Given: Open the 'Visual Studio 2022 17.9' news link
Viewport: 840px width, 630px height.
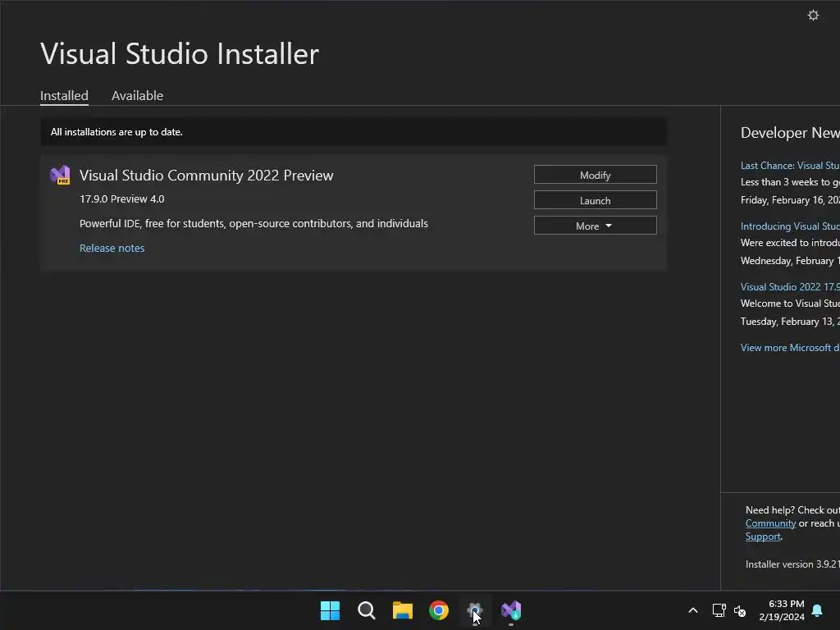Looking at the screenshot, I should pyautogui.click(x=790, y=286).
